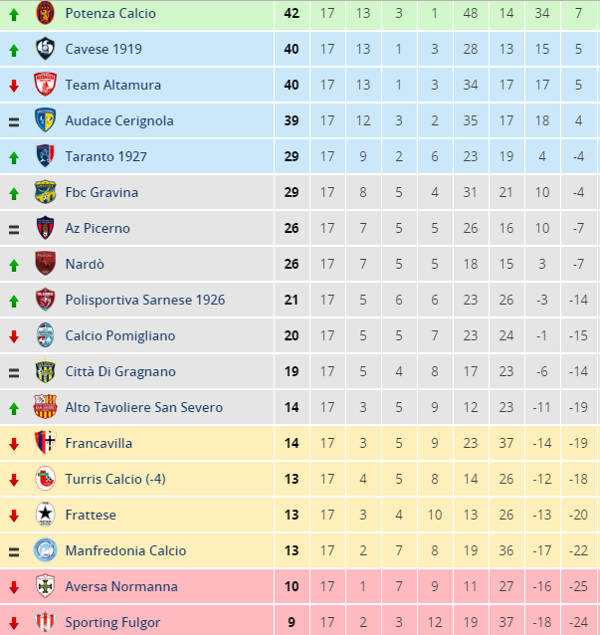Open Alto Tavoliere San Severo link
The height and width of the screenshot is (635, 600).
pos(144,408)
